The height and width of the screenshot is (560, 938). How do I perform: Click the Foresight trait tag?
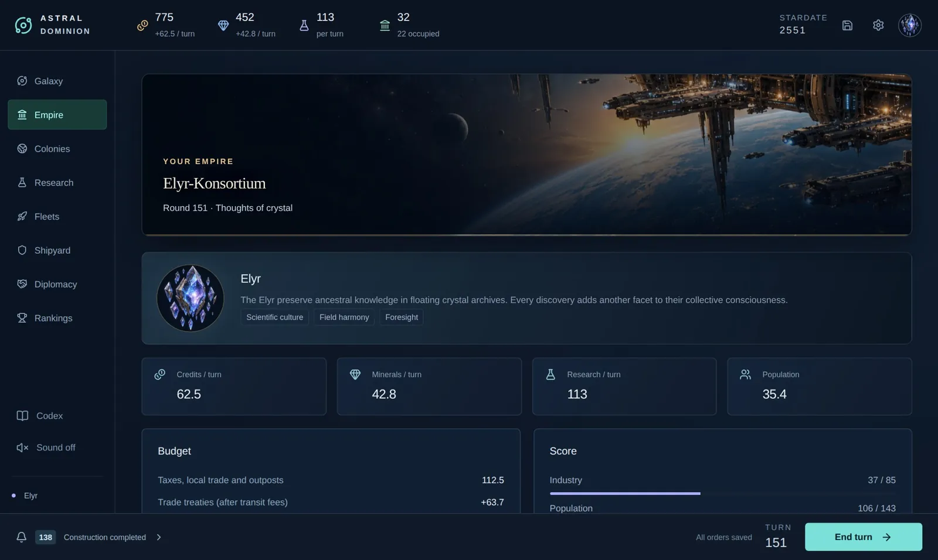402,317
